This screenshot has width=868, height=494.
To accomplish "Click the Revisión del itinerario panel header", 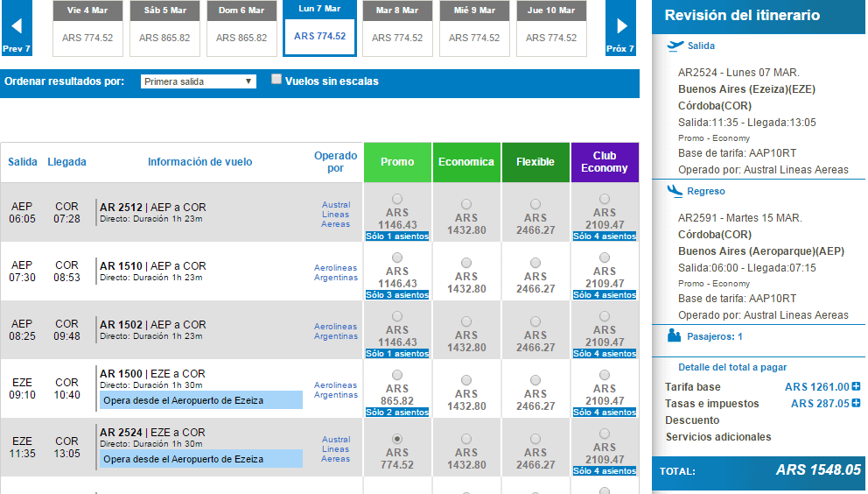I will [x=759, y=18].
